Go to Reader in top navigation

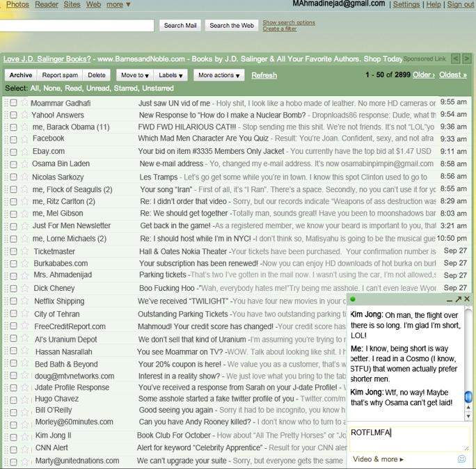coord(47,4)
